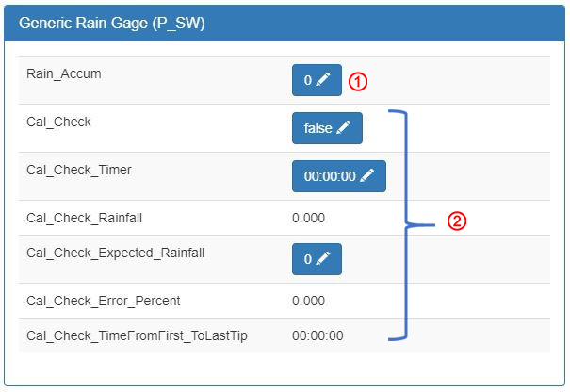Viewport: 570px width, 392px height.
Task: Click the Cal_Check_TimeFromFirst_ToLastTip label
Action: [137, 335]
